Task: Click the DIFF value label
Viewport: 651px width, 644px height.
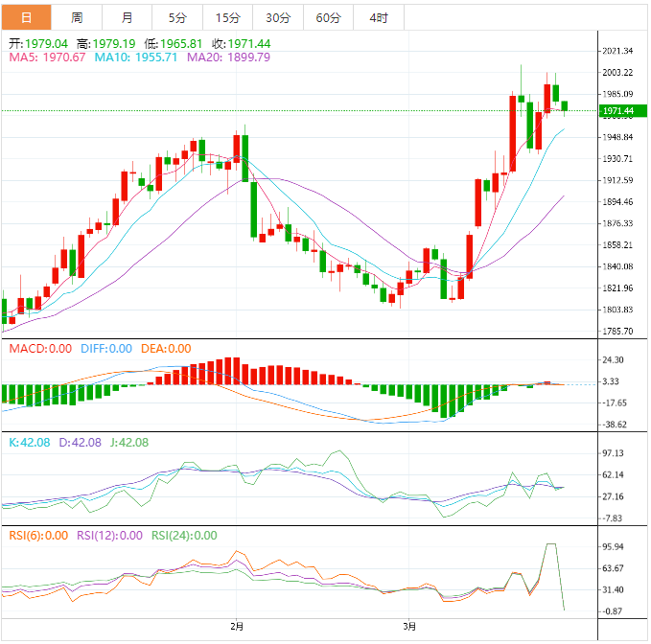Action: coord(105,349)
